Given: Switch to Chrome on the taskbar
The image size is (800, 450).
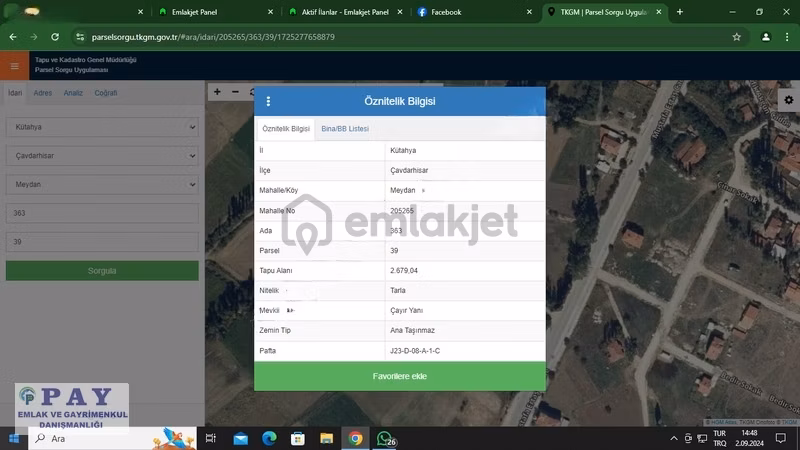Looking at the screenshot, I should pos(355,438).
